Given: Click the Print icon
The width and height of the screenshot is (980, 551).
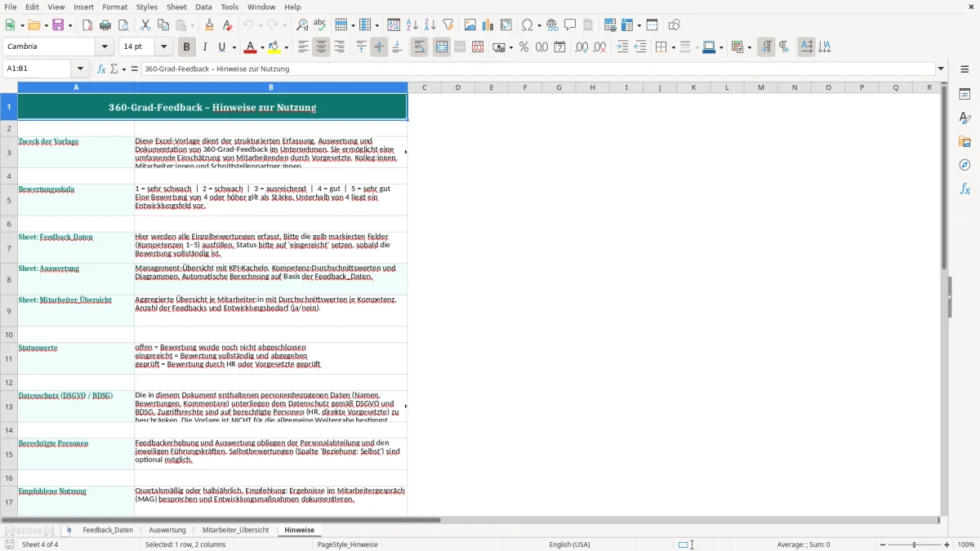Looking at the screenshot, I should point(105,25).
